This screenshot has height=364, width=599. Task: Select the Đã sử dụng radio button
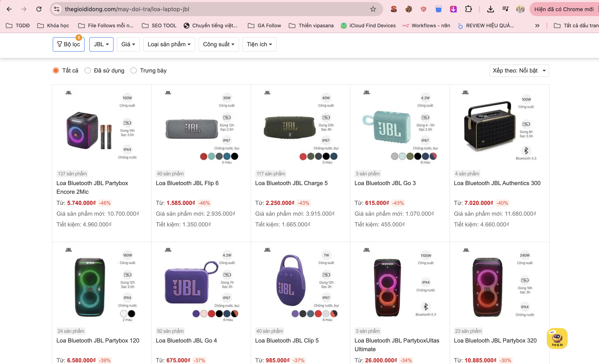87,70
